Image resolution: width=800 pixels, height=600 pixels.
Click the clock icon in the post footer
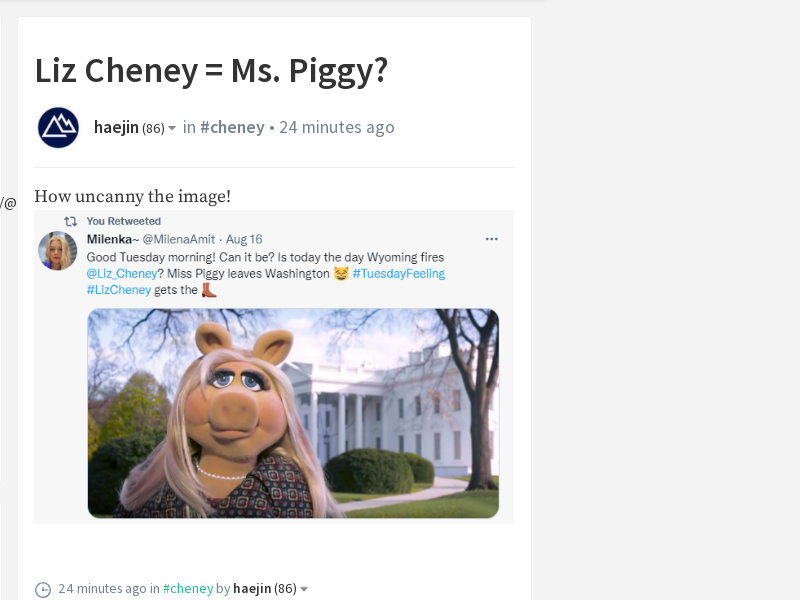pos(43,589)
